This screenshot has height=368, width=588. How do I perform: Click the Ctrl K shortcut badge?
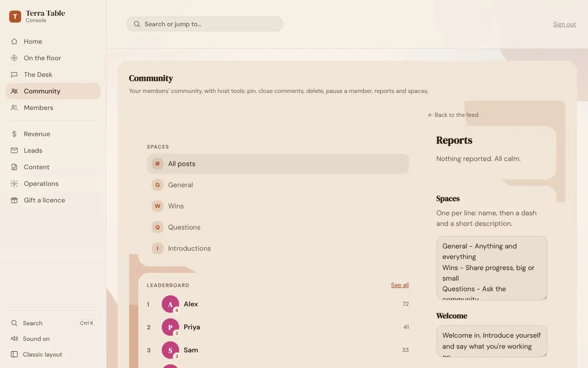click(x=87, y=323)
